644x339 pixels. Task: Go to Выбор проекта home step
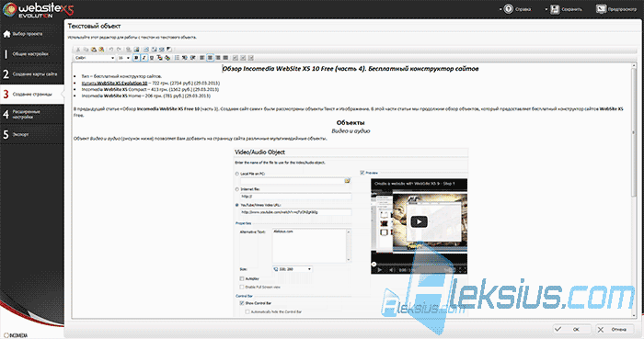click(x=31, y=34)
